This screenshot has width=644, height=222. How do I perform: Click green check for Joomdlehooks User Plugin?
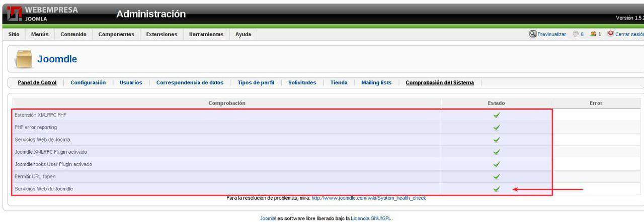coord(497,164)
